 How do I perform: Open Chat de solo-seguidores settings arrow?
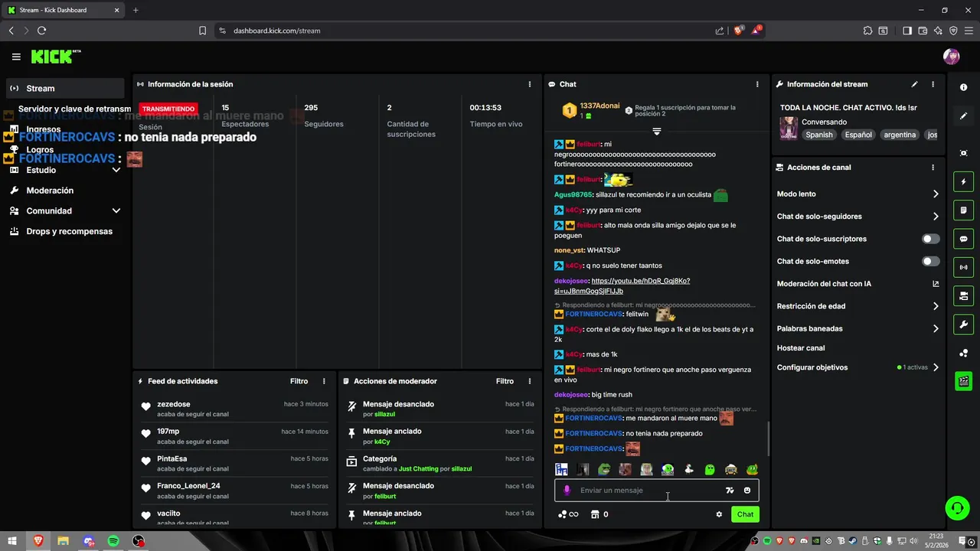(936, 217)
